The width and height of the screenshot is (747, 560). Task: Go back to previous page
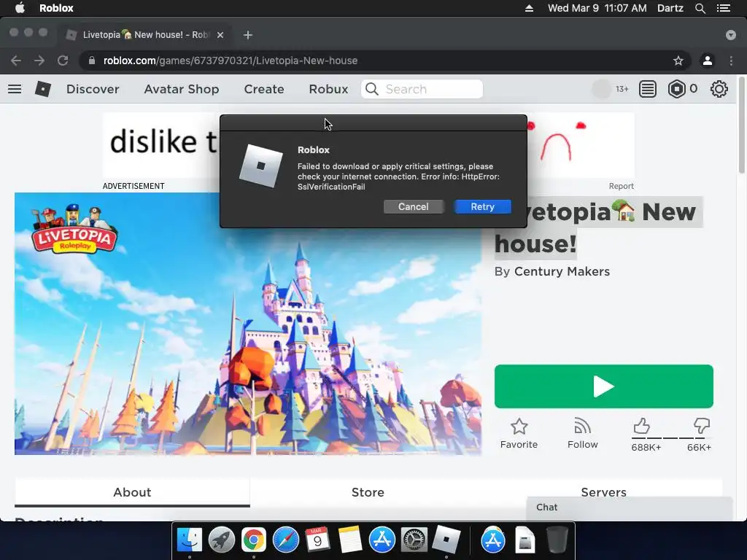(16, 61)
